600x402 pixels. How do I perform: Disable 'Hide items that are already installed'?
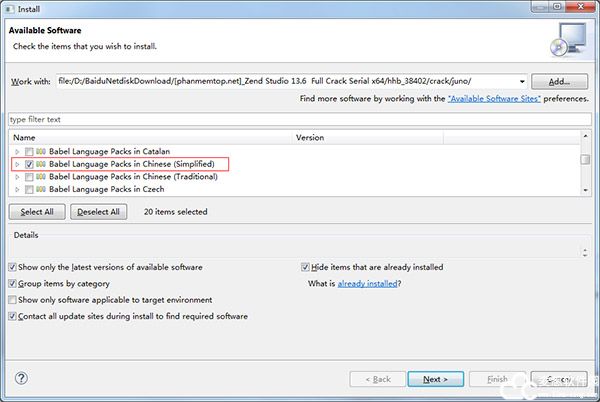305,268
